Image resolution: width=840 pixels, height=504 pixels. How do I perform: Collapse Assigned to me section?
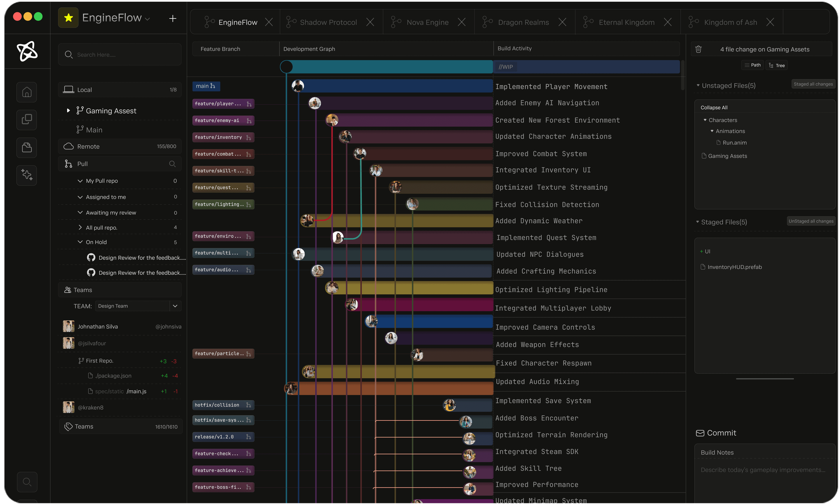(80, 197)
